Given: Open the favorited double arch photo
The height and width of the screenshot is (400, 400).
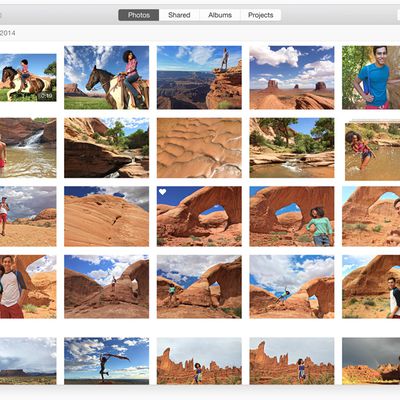Looking at the screenshot, I should (x=199, y=216).
